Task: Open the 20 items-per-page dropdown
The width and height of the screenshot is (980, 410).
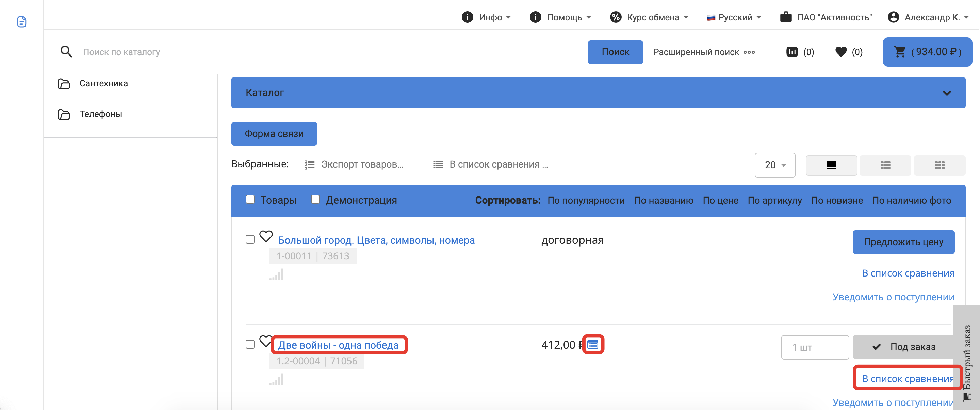Action: point(774,165)
